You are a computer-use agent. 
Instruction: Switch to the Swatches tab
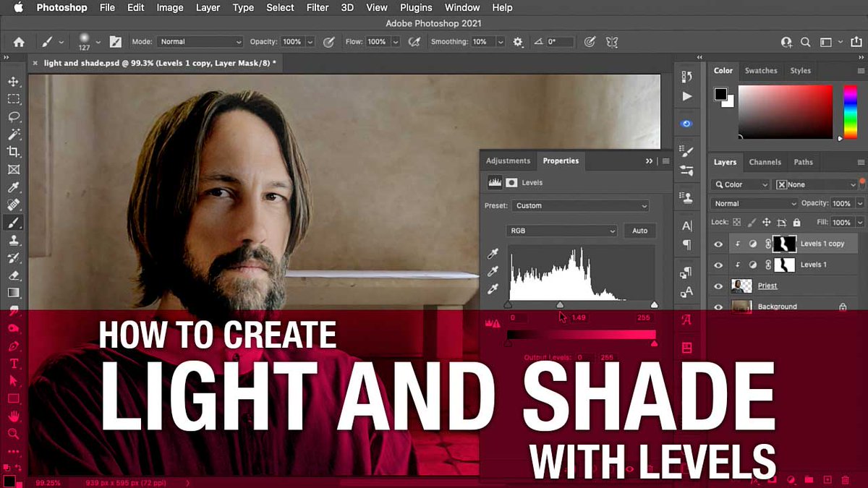(761, 71)
